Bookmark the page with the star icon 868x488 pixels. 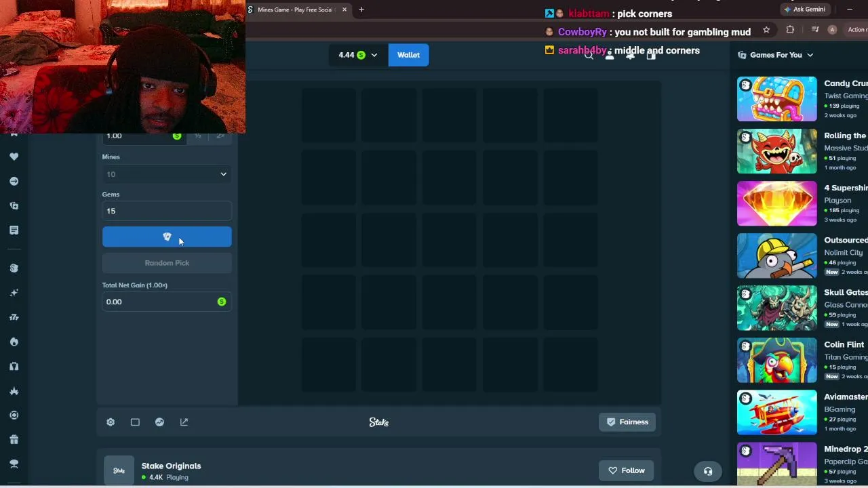[766, 30]
